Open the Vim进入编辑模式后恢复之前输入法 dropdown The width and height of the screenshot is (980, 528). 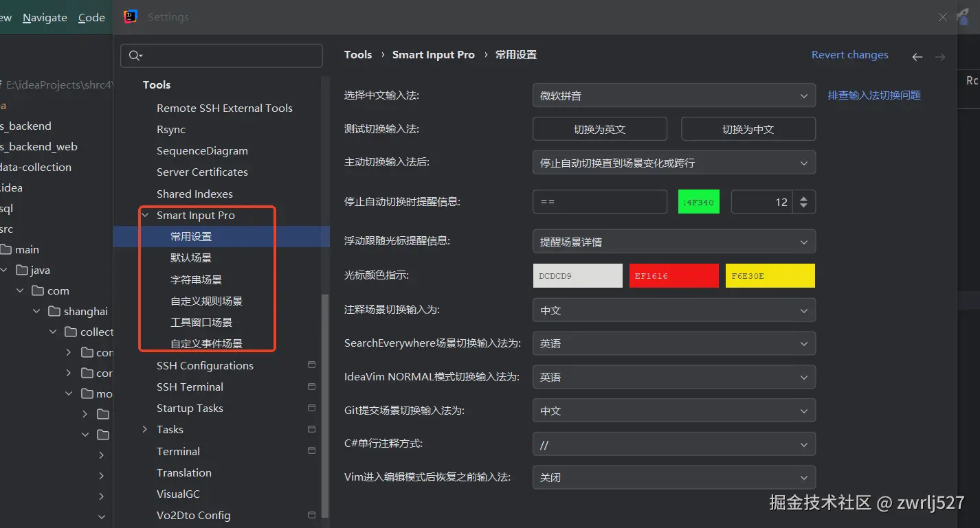(x=674, y=477)
